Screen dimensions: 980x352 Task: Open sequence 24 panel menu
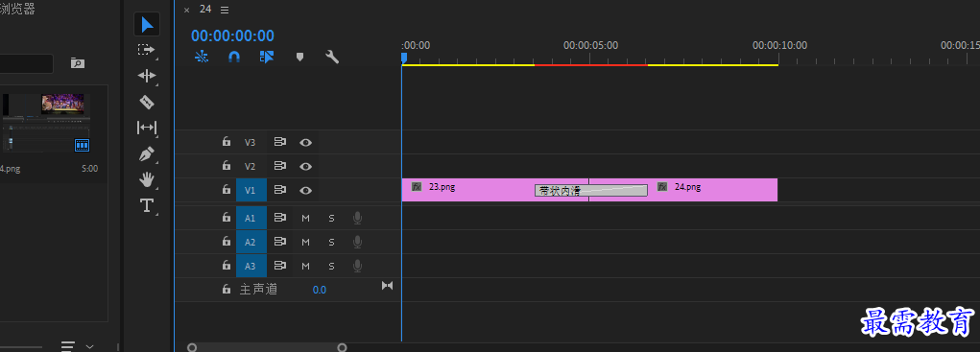225,10
